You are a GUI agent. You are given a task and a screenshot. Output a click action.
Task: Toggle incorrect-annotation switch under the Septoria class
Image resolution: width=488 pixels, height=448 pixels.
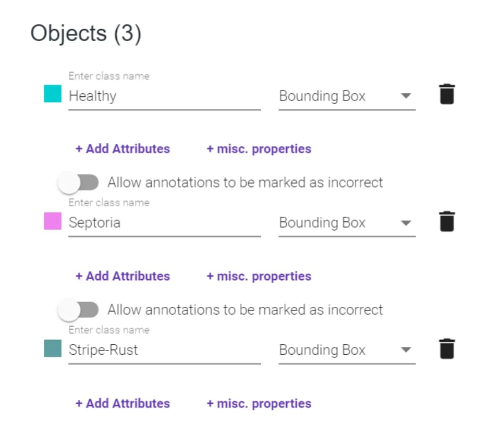[78, 310]
